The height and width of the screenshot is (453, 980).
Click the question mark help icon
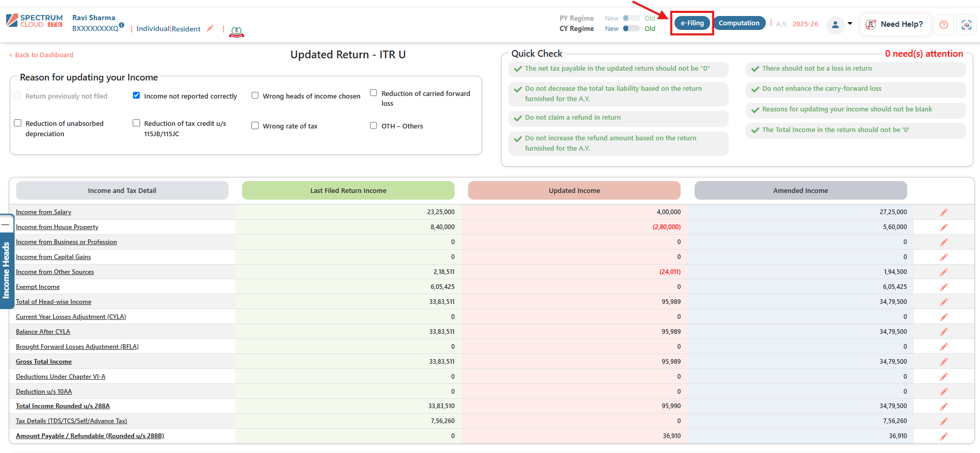click(x=943, y=24)
